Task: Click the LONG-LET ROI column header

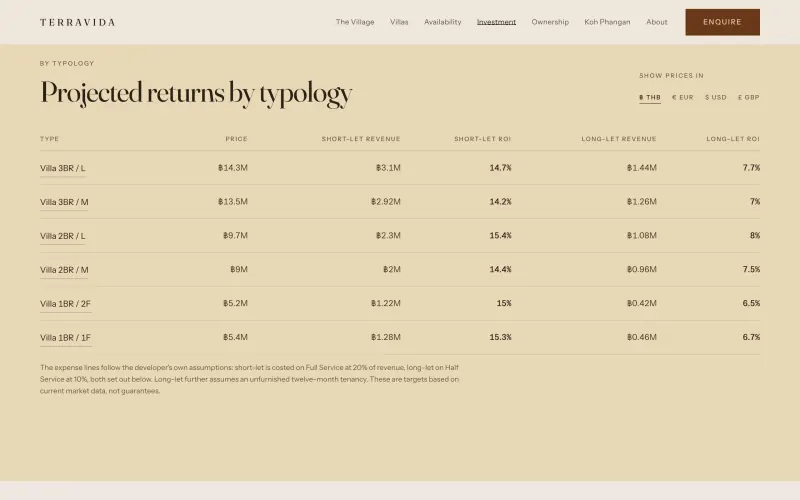Action: pyautogui.click(x=733, y=139)
